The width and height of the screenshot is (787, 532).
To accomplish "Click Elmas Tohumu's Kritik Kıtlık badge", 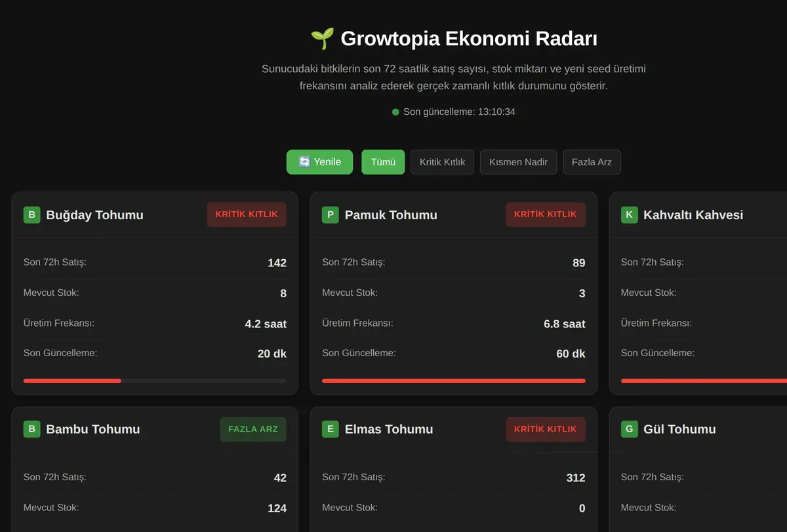I will 546,429.
